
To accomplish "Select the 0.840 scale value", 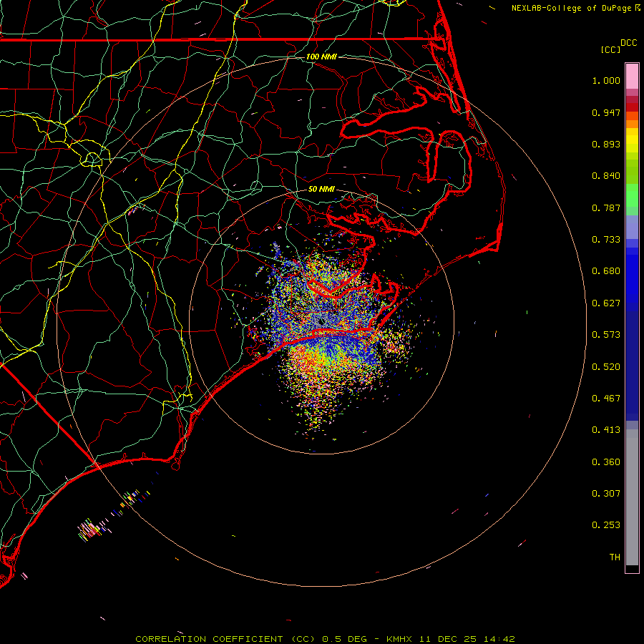I will (606, 176).
